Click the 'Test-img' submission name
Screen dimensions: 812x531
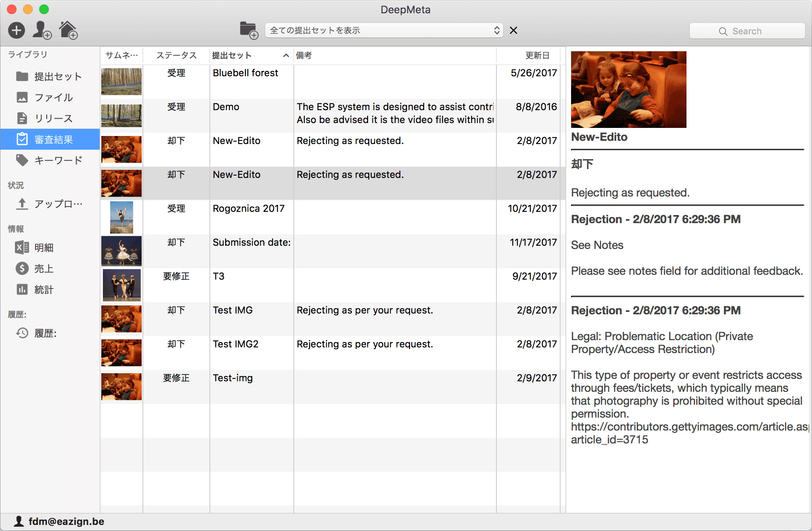233,378
